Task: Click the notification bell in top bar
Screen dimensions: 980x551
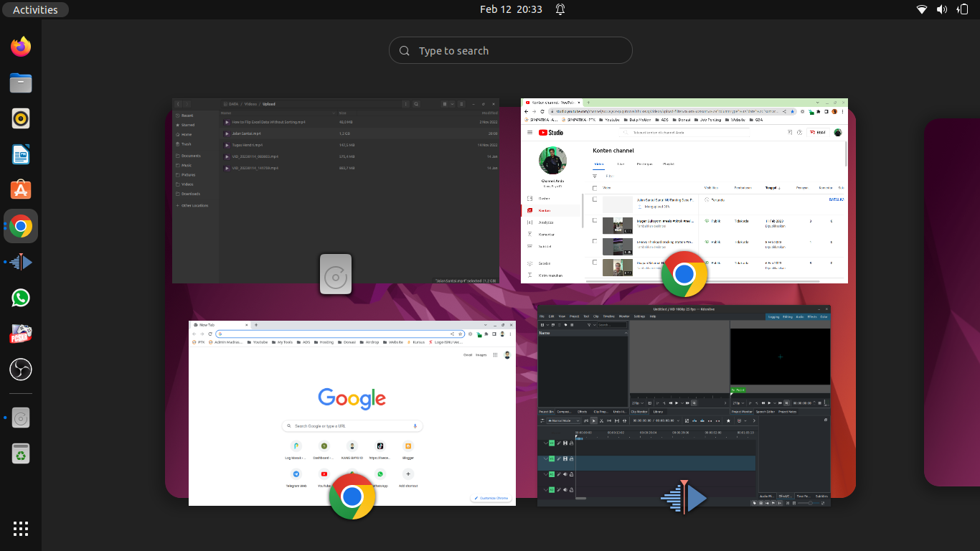Action: point(560,9)
